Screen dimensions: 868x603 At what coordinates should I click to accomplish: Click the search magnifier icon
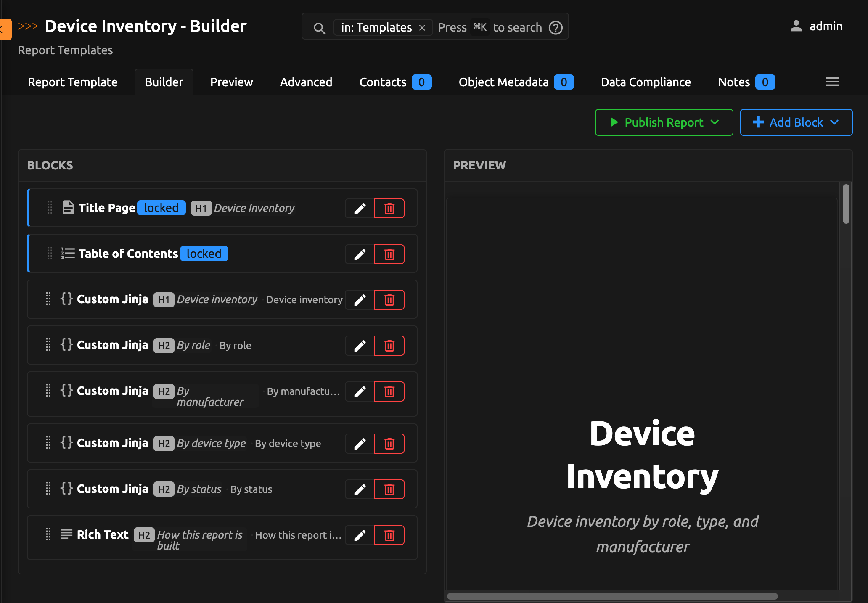point(320,28)
